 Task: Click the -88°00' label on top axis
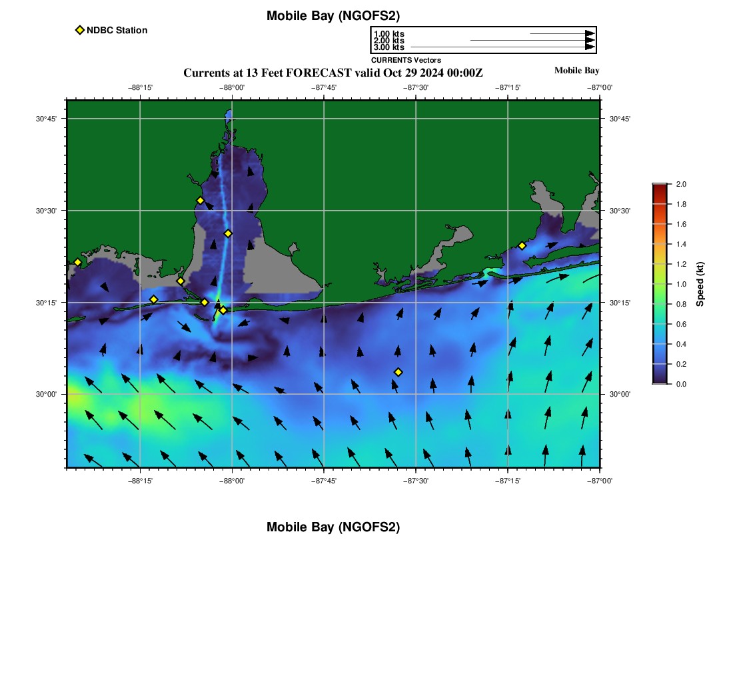[x=232, y=87]
